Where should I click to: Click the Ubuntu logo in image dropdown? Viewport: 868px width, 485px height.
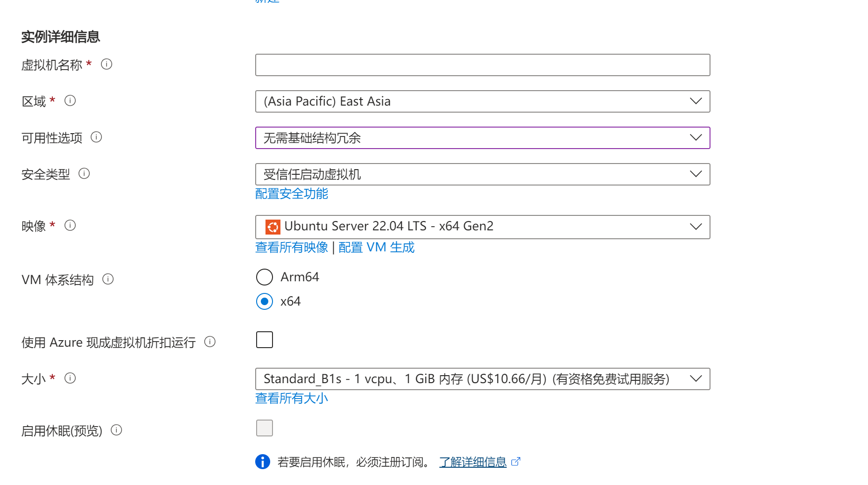(273, 227)
